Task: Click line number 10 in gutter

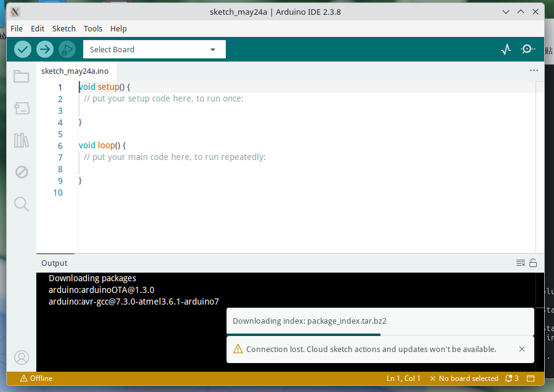Action: pos(58,193)
